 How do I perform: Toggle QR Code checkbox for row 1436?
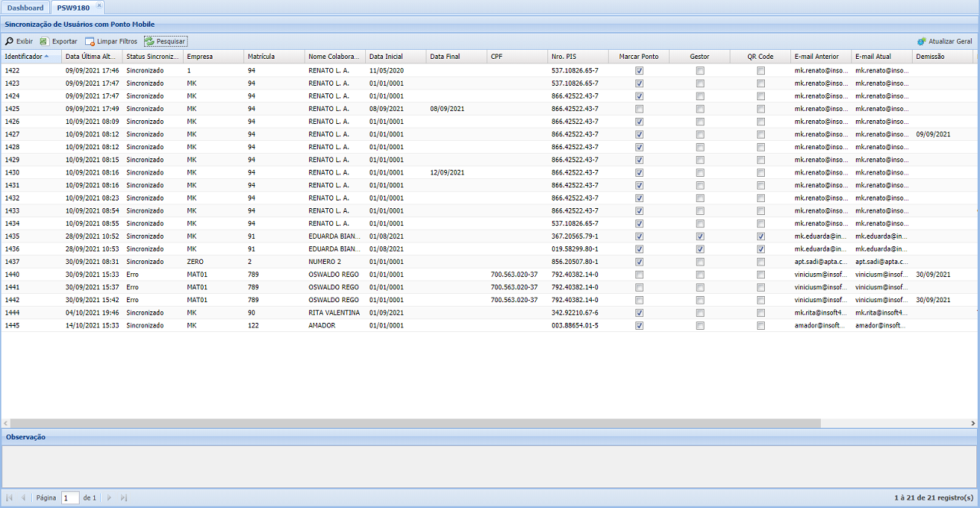760,249
